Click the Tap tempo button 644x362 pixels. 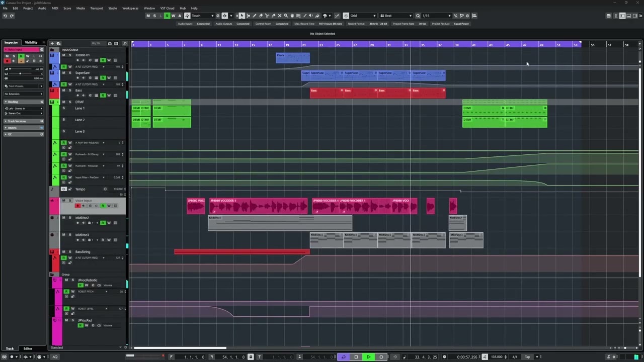pyautogui.click(x=527, y=357)
